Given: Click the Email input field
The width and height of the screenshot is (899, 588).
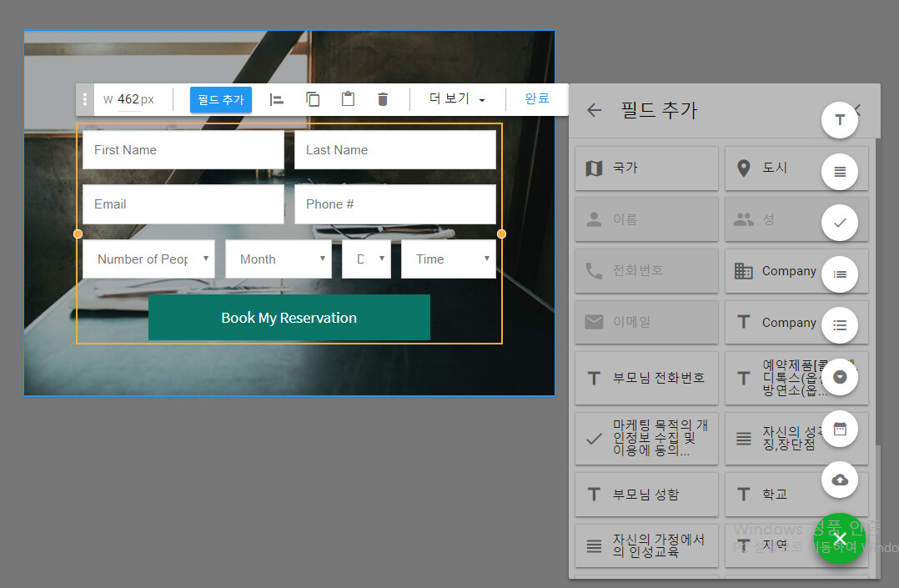Looking at the screenshot, I should (183, 204).
